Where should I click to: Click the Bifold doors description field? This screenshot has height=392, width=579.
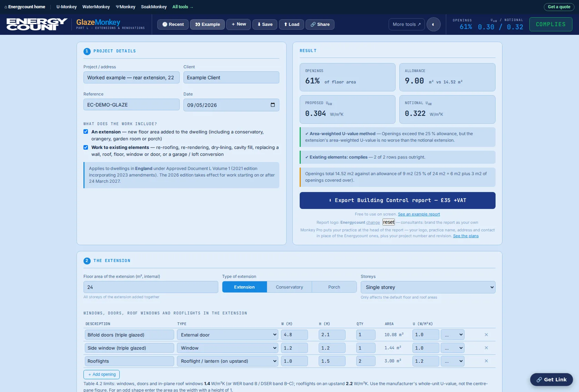click(129, 335)
